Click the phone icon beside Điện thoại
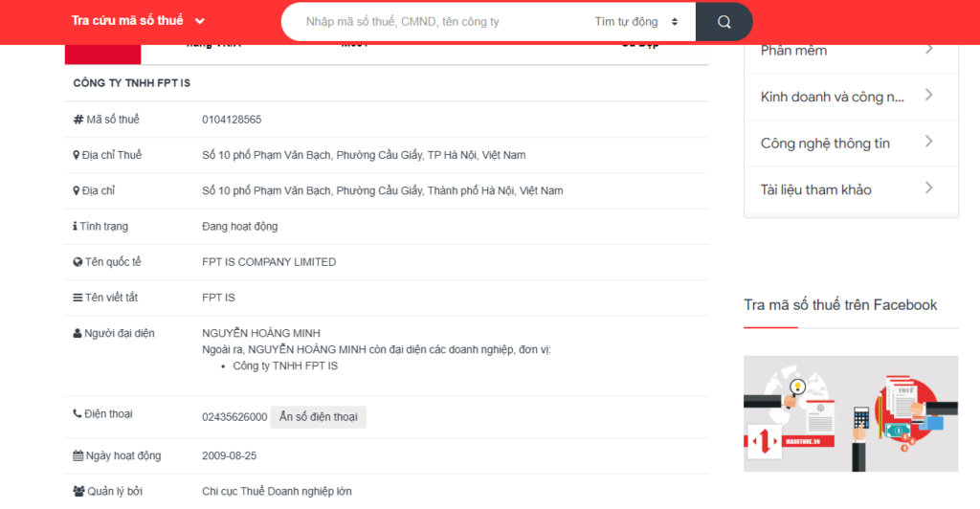Image resolution: width=980 pixels, height=509 pixels. point(78,413)
